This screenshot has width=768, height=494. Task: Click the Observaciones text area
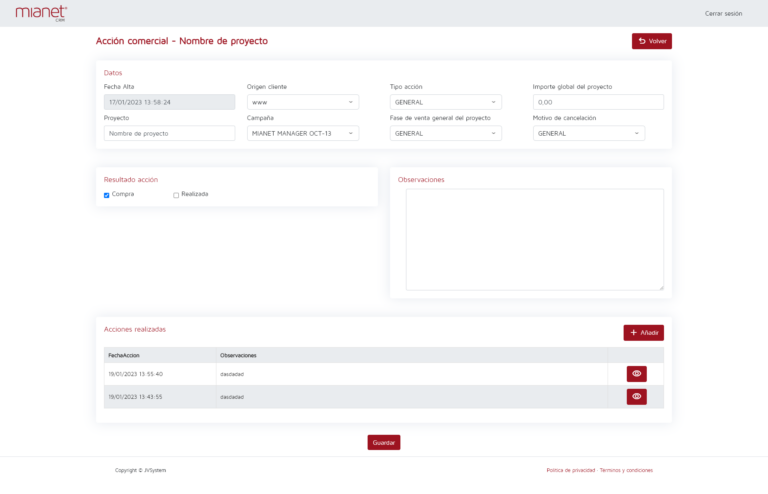coord(534,240)
